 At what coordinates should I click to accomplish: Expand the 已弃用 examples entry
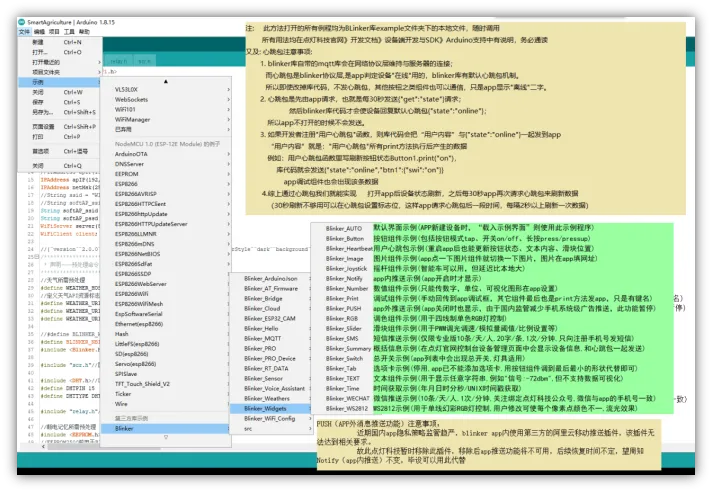(x=166, y=129)
